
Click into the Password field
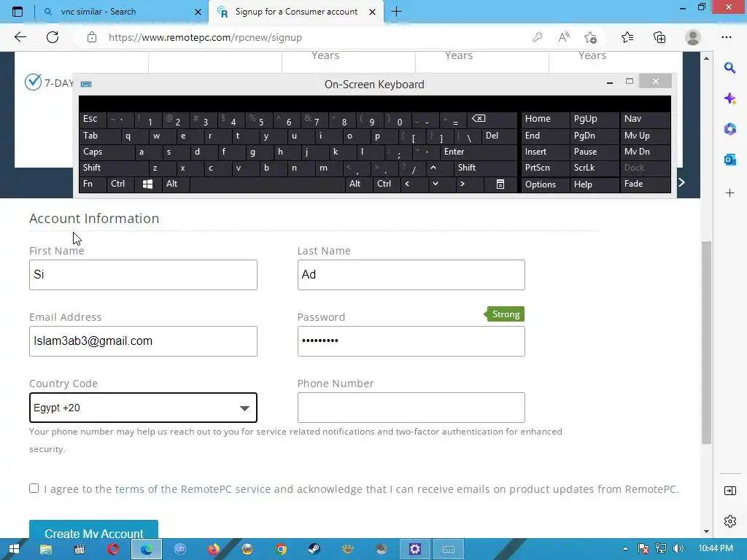click(x=411, y=341)
